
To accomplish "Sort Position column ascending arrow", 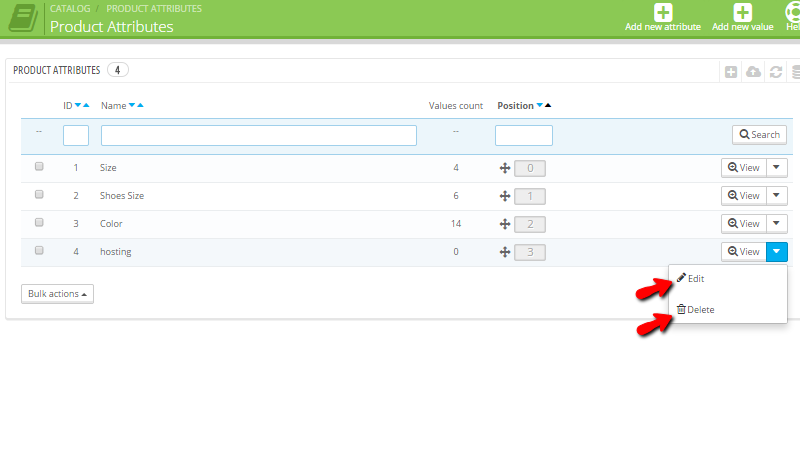I will pyautogui.click(x=548, y=105).
